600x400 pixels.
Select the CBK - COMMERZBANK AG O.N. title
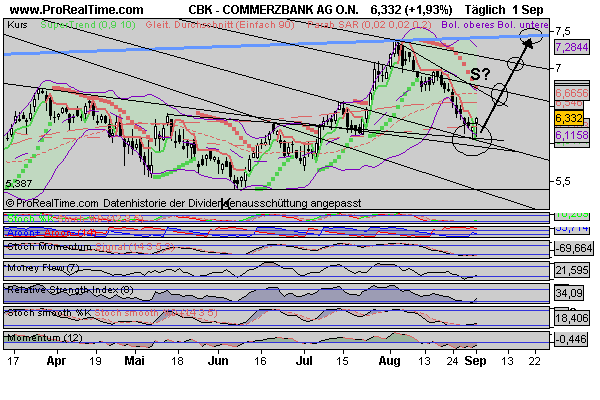coord(274,10)
